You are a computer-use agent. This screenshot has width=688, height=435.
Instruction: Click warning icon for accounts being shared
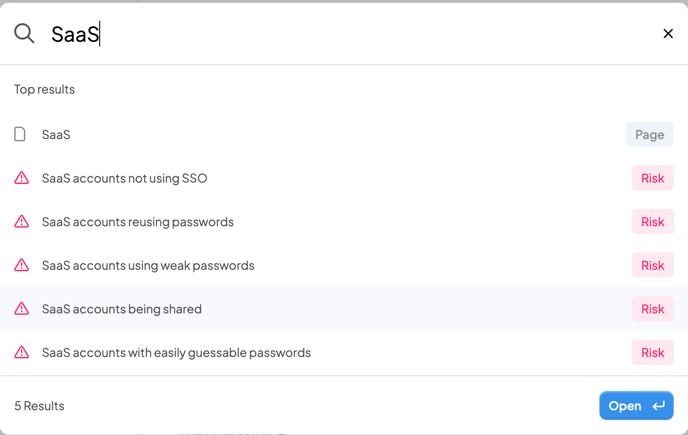(x=22, y=309)
